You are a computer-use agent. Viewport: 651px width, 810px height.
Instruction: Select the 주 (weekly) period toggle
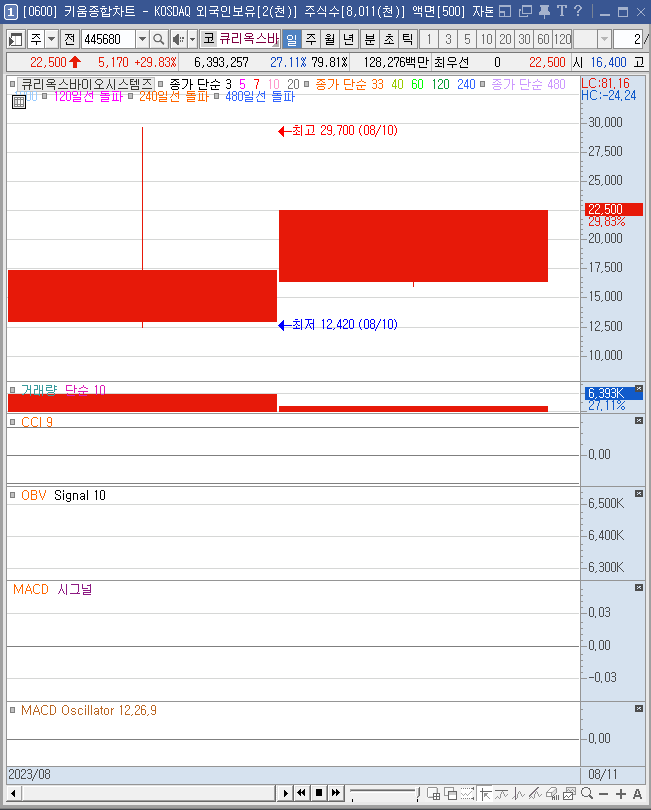311,39
